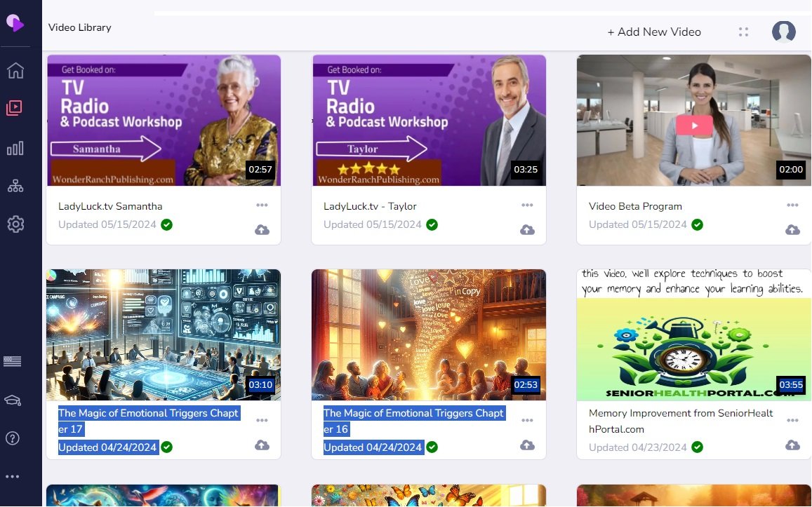
Task: Click cloud upload icon for LadyLuck.tv Samantha
Action: (262, 230)
